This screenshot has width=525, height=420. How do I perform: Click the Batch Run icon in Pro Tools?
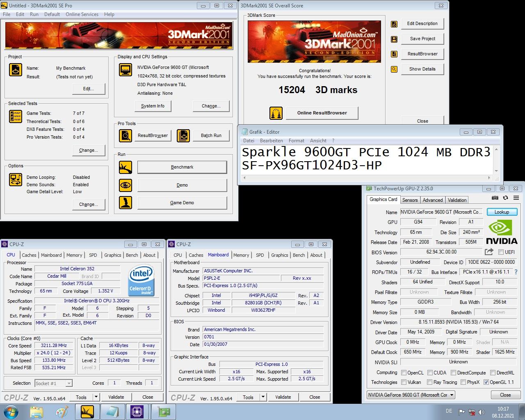click(183, 135)
